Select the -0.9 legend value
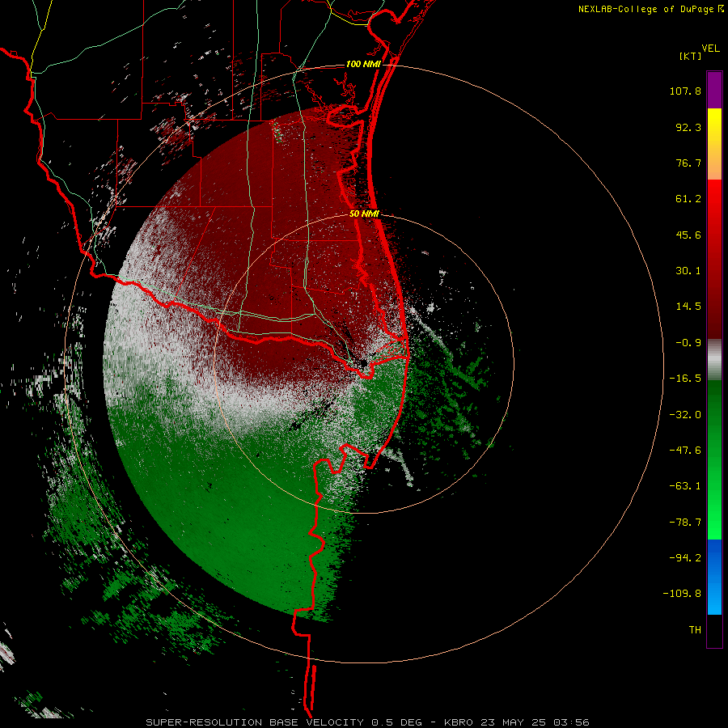 point(688,343)
